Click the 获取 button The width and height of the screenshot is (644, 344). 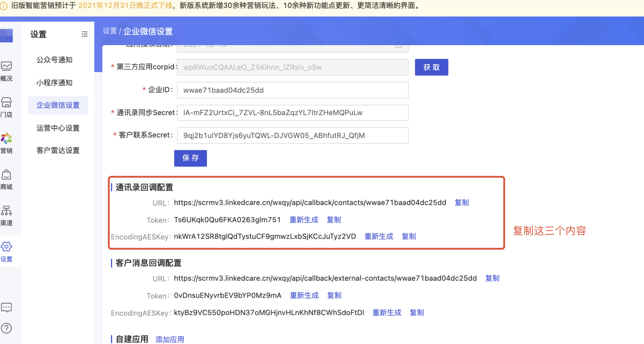click(431, 67)
